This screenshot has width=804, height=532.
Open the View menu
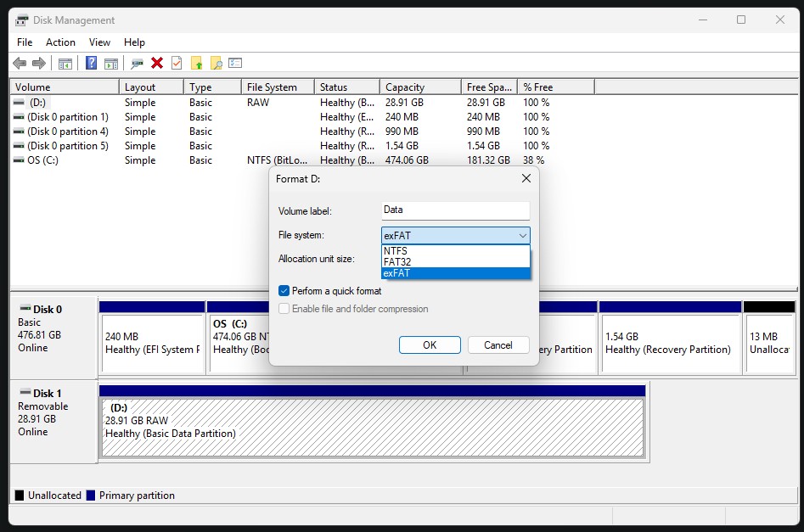pyautogui.click(x=99, y=42)
